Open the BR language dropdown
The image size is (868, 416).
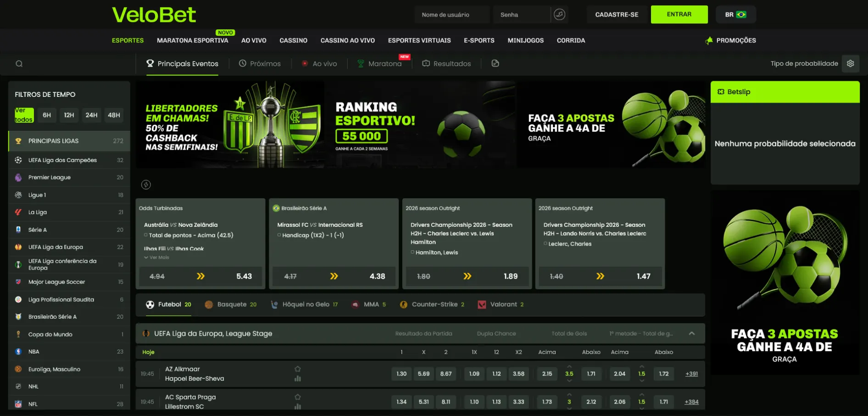[x=735, y=15]
